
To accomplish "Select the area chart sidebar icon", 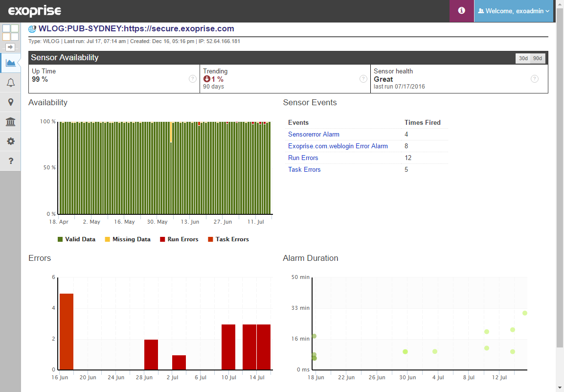I will (10, 63).
